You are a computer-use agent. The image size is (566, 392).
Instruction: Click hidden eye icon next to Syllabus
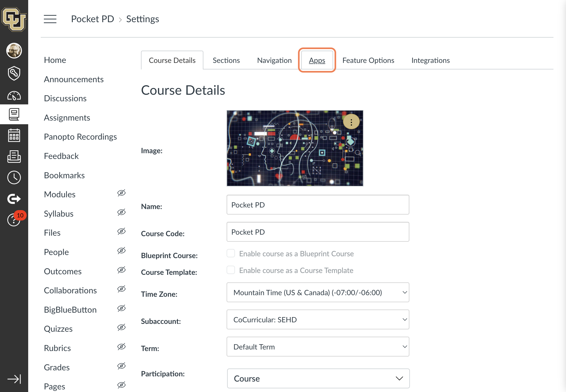(x=121, y=212)
